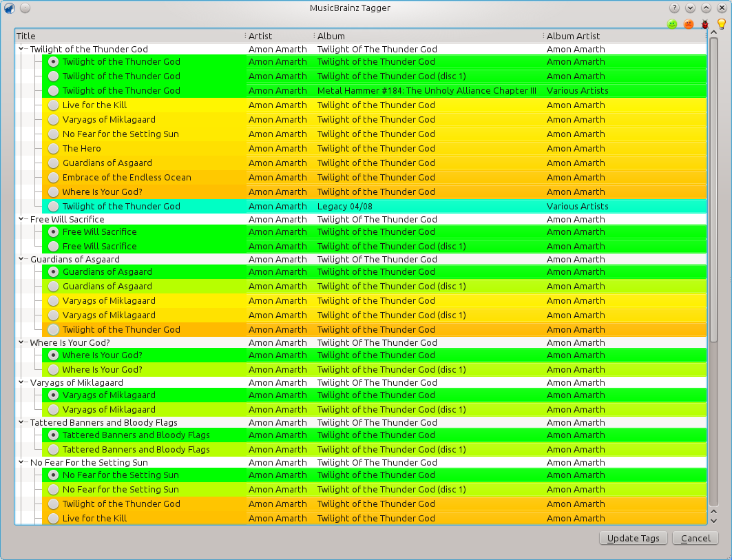The width and height of the screenshot is (732, 560).
Task: Click 'The Hero' track title text
Action: (82, 149)
